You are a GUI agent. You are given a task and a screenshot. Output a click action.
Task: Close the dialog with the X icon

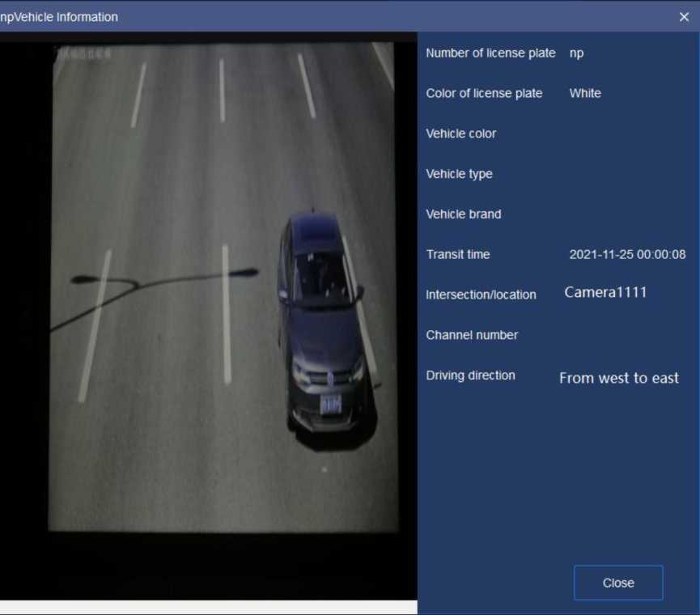(684, 17)
